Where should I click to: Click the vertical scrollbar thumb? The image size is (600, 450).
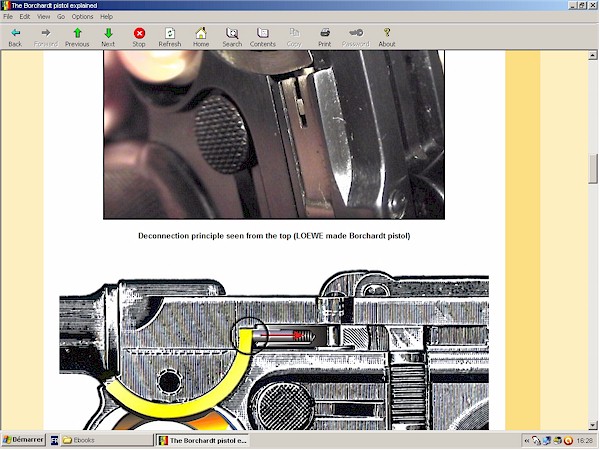point(593,169)
